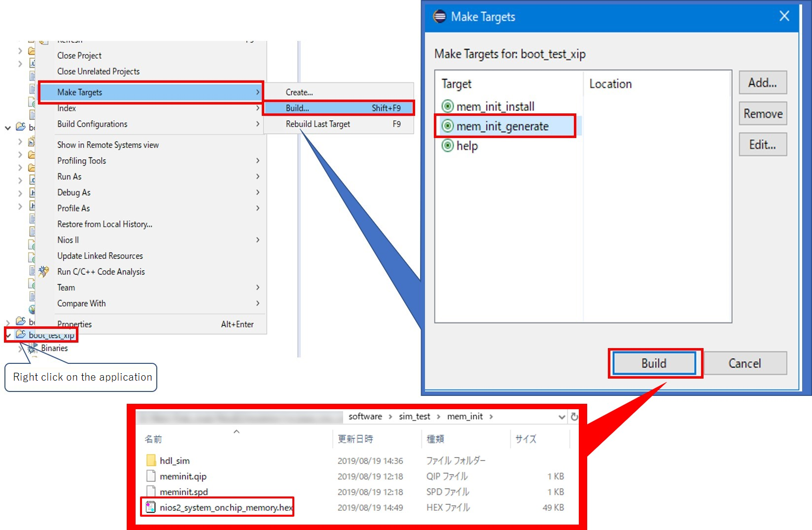Click the mem_init_install target icon
This screenshot has height=530, width=812.
point(447,106)
